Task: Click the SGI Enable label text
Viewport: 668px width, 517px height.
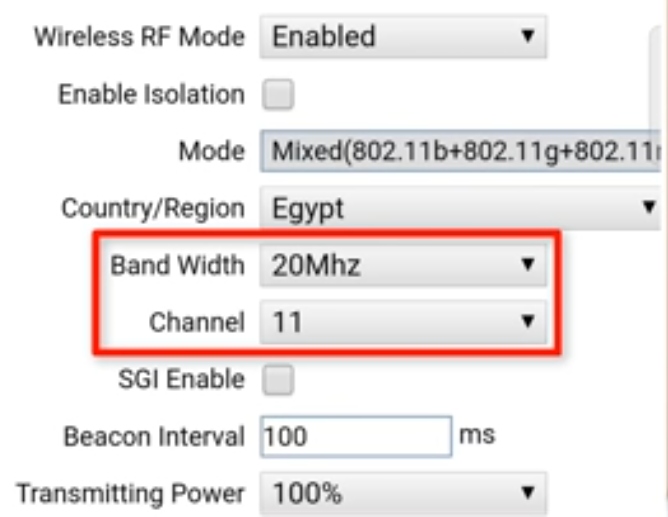Action: click(x=181, y=379)
